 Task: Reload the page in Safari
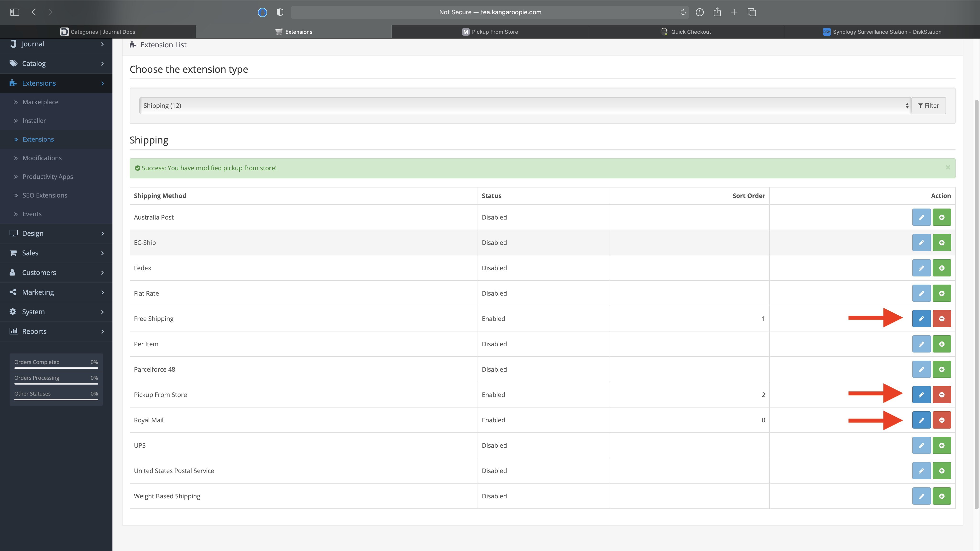pos(683,12)
